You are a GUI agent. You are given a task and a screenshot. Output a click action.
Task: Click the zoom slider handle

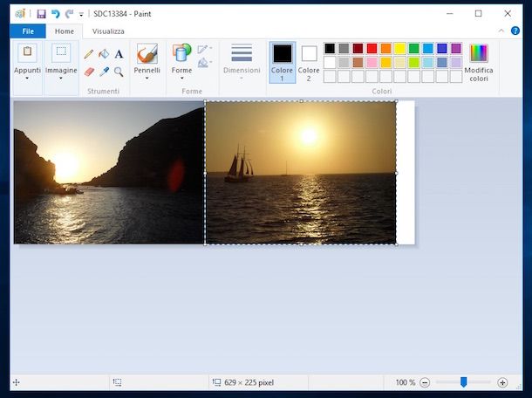[x=463, y=382]
